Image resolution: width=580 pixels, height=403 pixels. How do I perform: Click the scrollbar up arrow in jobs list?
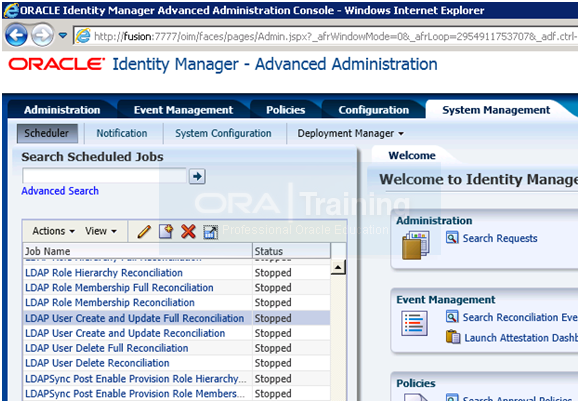pyautogui.click(x=338, y=267)
